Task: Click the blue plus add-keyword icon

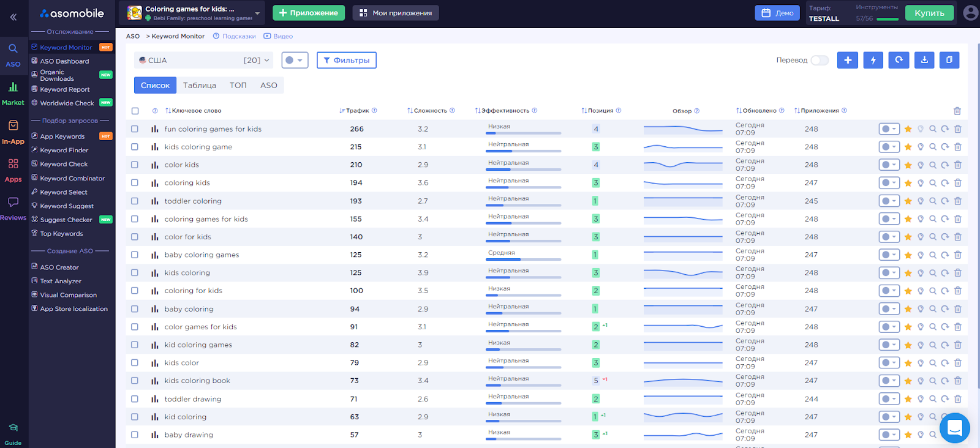Action: point(848,60)
